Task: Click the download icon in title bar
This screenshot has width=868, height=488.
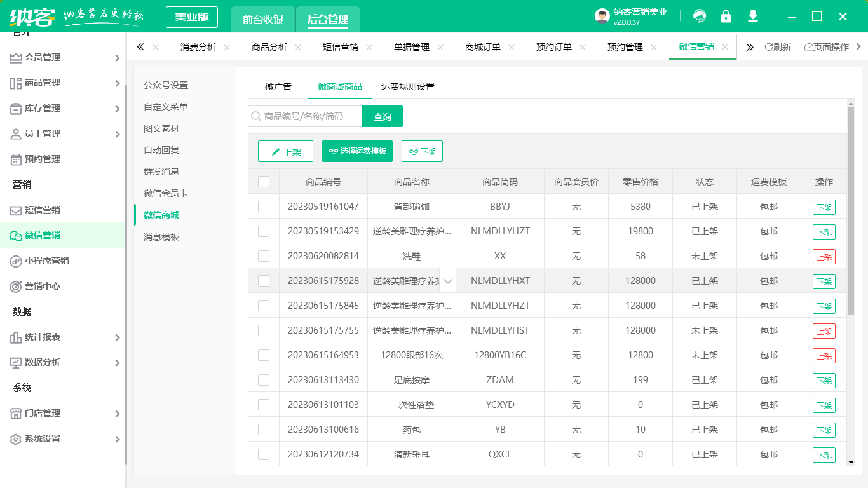Action: 753,16
